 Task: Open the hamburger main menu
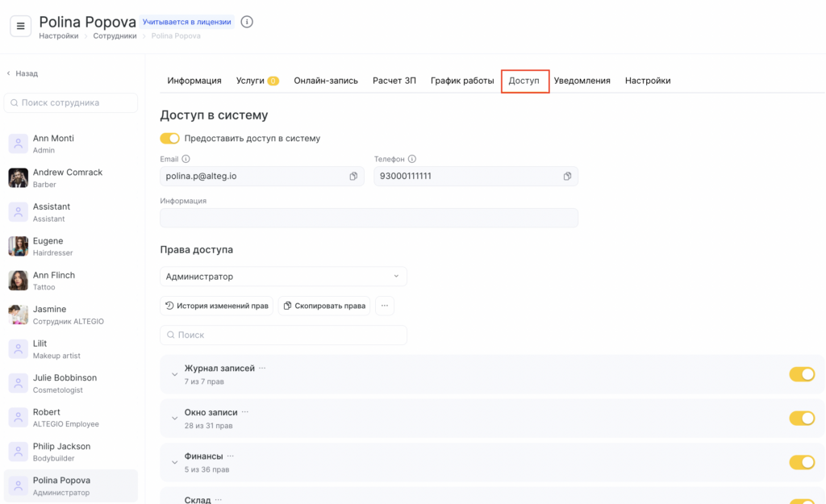(21, 26)
